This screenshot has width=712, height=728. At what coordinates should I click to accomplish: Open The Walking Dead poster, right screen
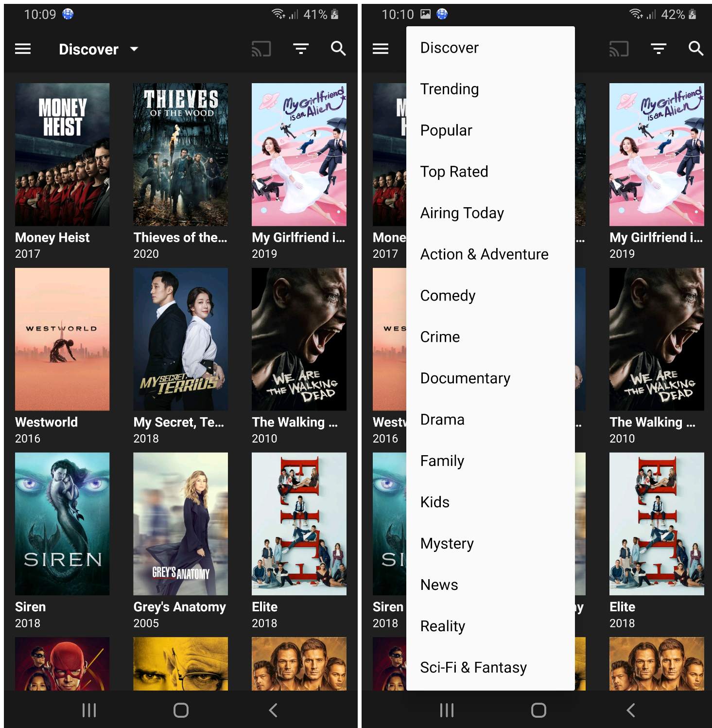[657, 339]
